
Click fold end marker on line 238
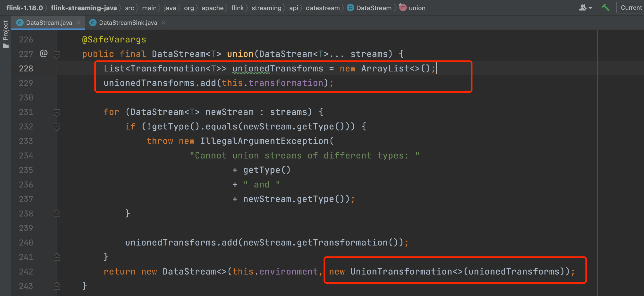point(57,214)
